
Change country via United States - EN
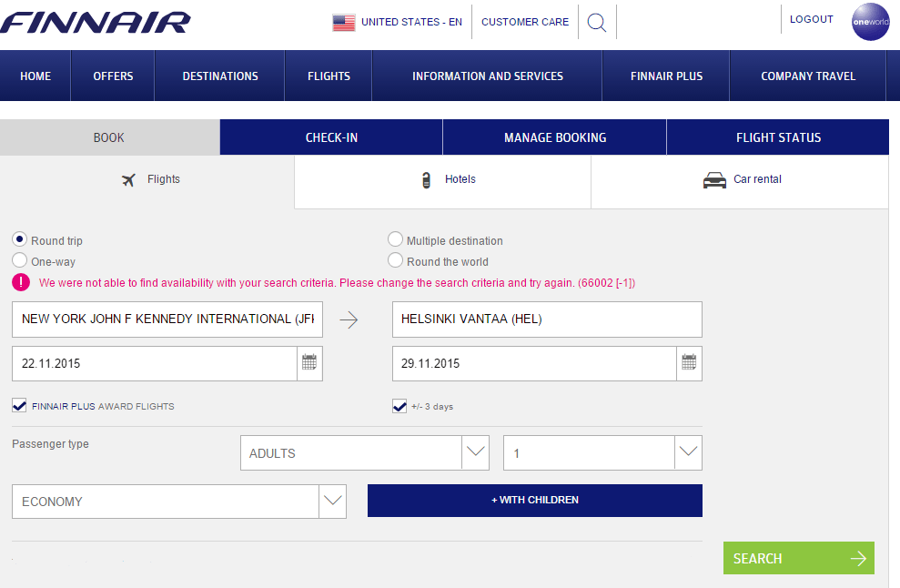click(x=411, y=22)
